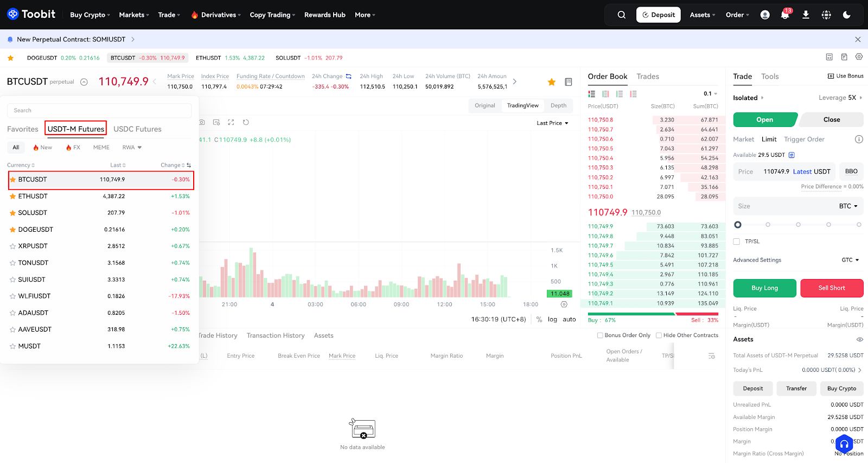Open the GTC advanced settings dropdown

pyautogui.click(x=850, y=260)
